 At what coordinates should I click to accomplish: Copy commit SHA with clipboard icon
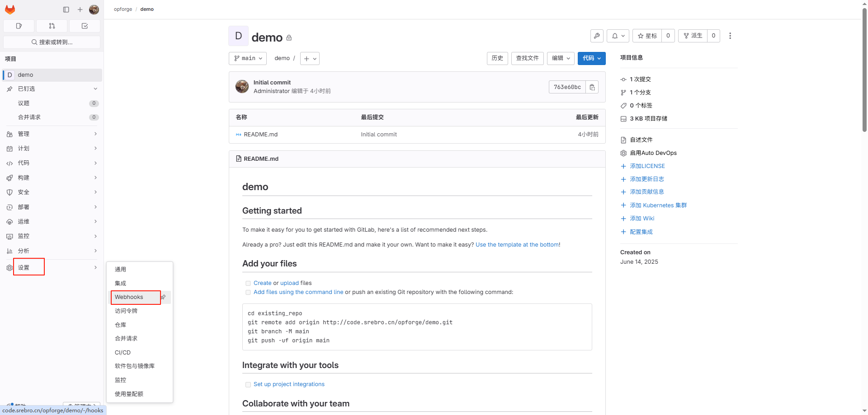tap(592, 87)
